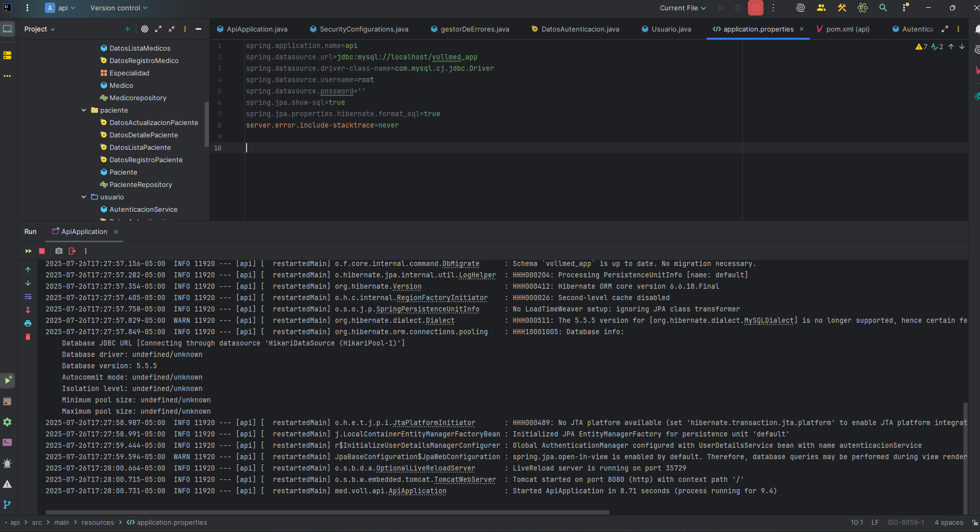The height and width of the screenshot is (532, 980).
Task: Open editor tabs more options menu
Action: pyautogui.click(x=958, y=29)
